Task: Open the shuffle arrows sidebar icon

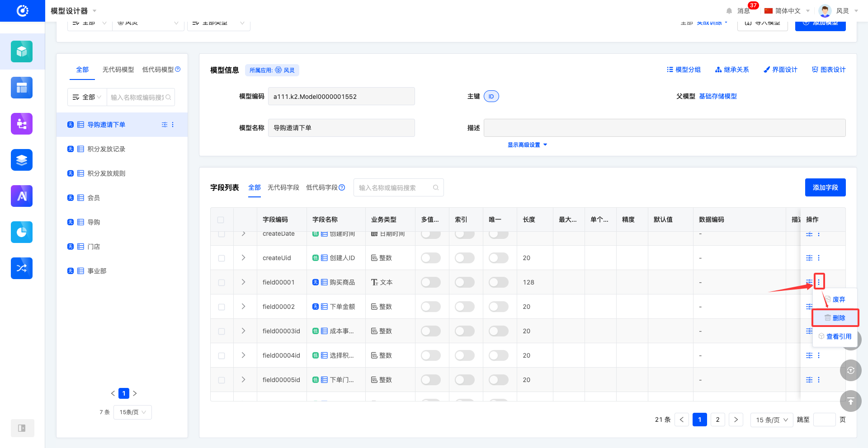Action: click(22, 268)
